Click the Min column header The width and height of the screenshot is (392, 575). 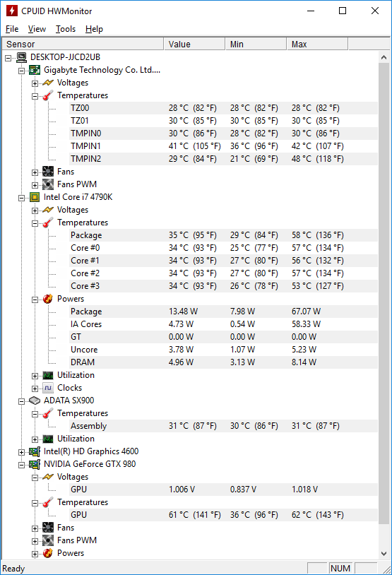point(256,44)
